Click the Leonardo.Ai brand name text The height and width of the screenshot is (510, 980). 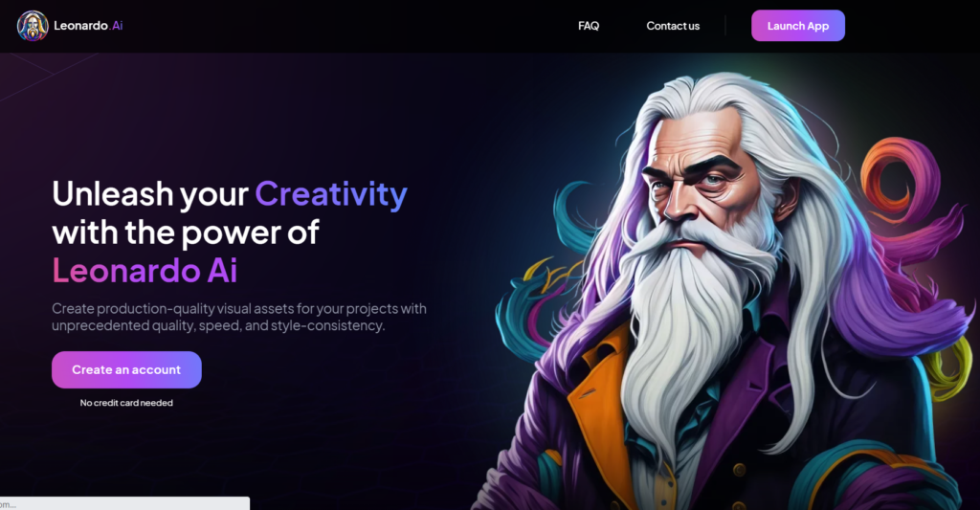point(88,26)
